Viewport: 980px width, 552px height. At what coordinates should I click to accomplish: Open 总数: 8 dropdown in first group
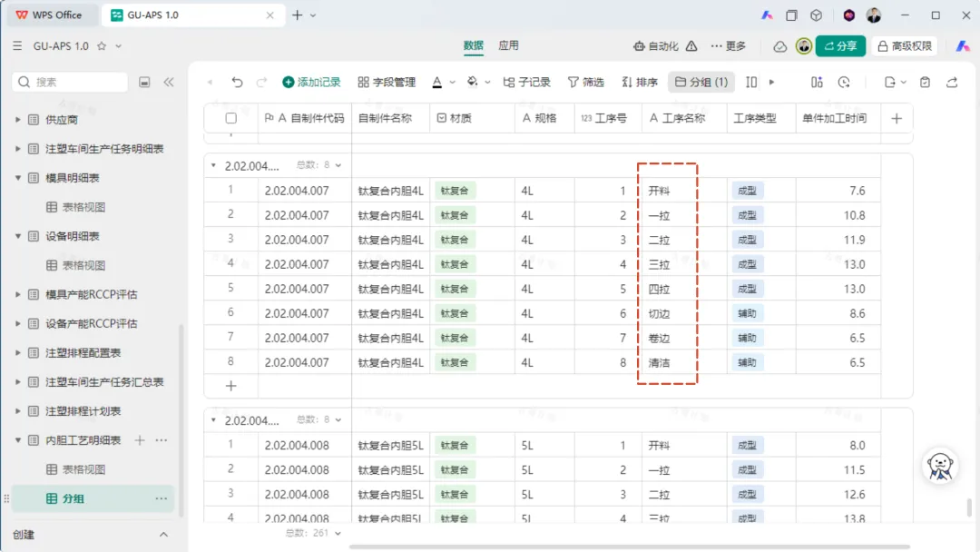click(318, 165)
